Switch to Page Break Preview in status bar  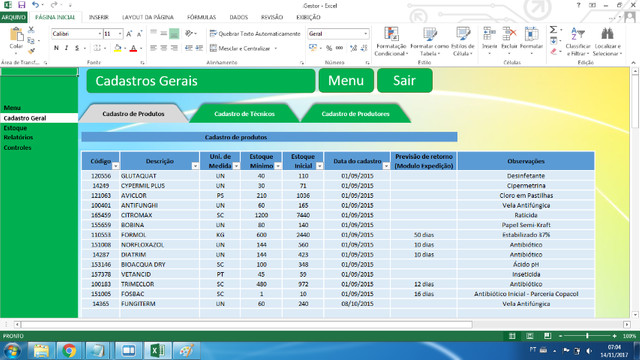(547, 336)
